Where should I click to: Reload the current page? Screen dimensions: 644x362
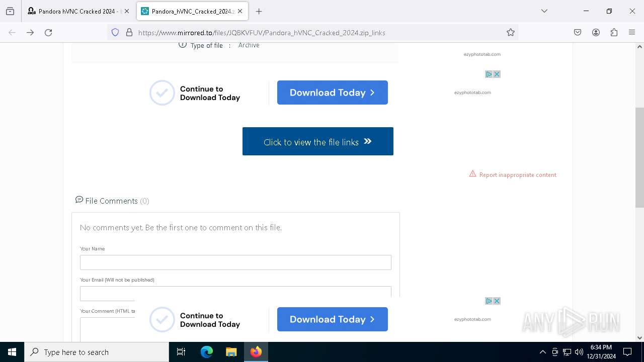click(48, 32)
